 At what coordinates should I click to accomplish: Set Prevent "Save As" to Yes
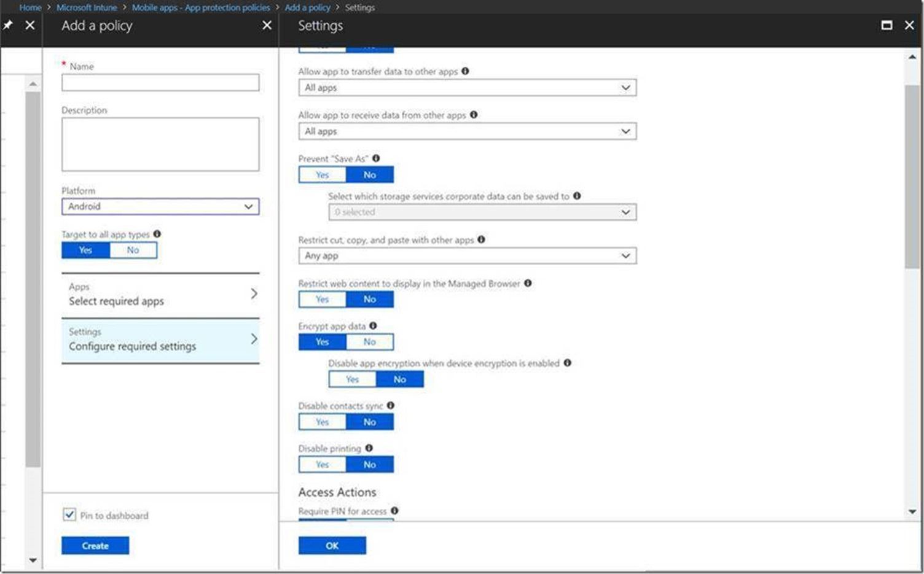(322, 174)
